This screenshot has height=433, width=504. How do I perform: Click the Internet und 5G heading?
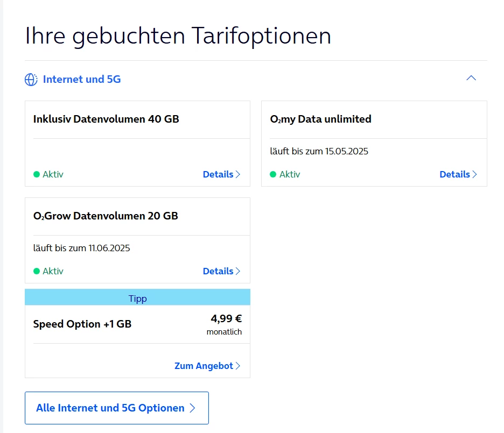[x=82, y=80]
